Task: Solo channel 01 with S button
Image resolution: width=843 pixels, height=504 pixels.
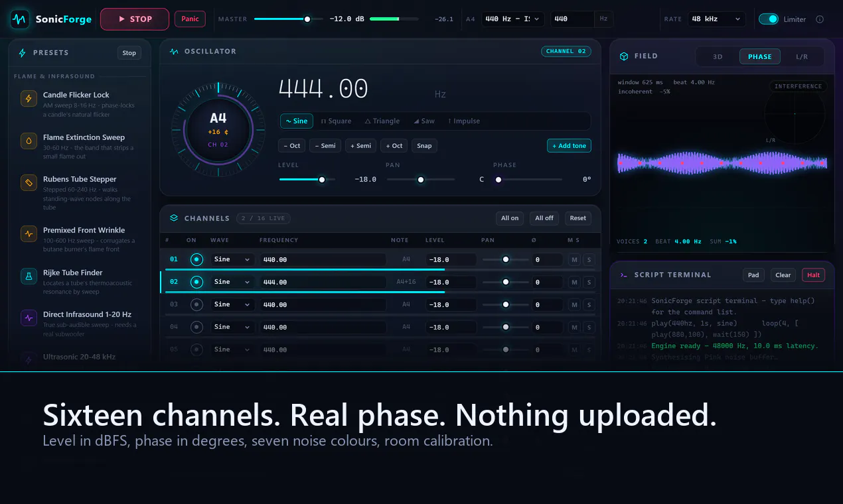Action: [588, 260]
